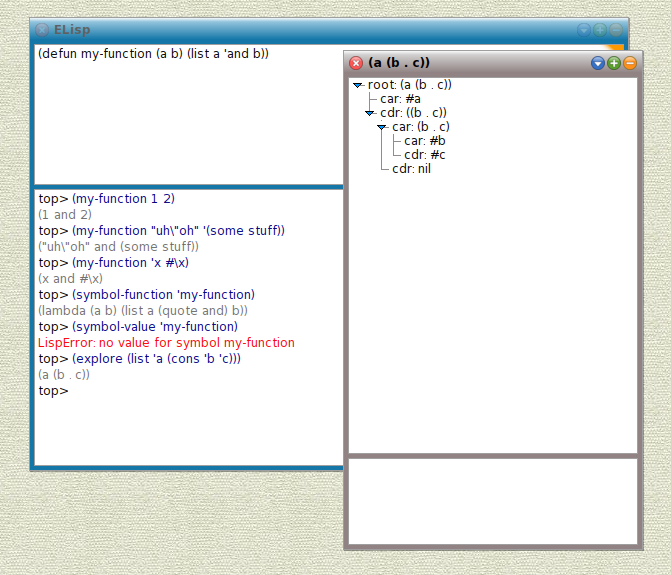Image resolution: width=671 pixels, height=575 pixels.
Task: Click orange minus button on explorer titlebar
Action: 629,63
